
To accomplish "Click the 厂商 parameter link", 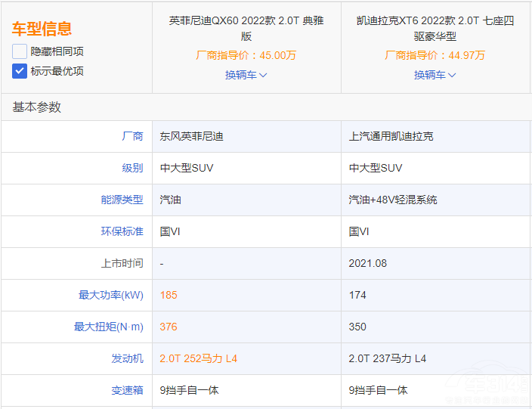I will pos(133,136).
